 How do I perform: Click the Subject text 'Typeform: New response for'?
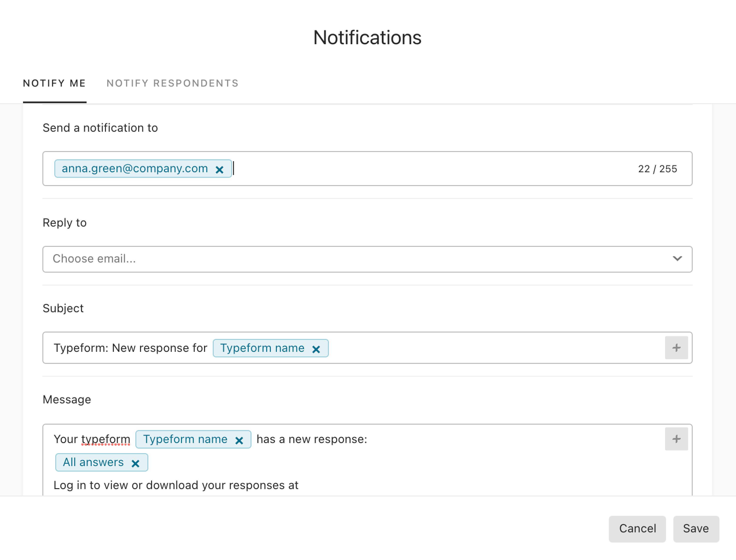tap(130, 348)
